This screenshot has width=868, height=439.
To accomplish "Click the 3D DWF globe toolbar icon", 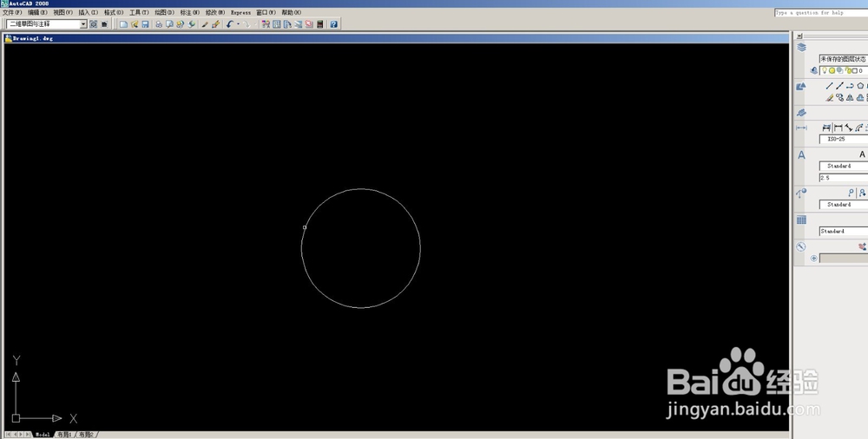I will (x=192, y=24).
